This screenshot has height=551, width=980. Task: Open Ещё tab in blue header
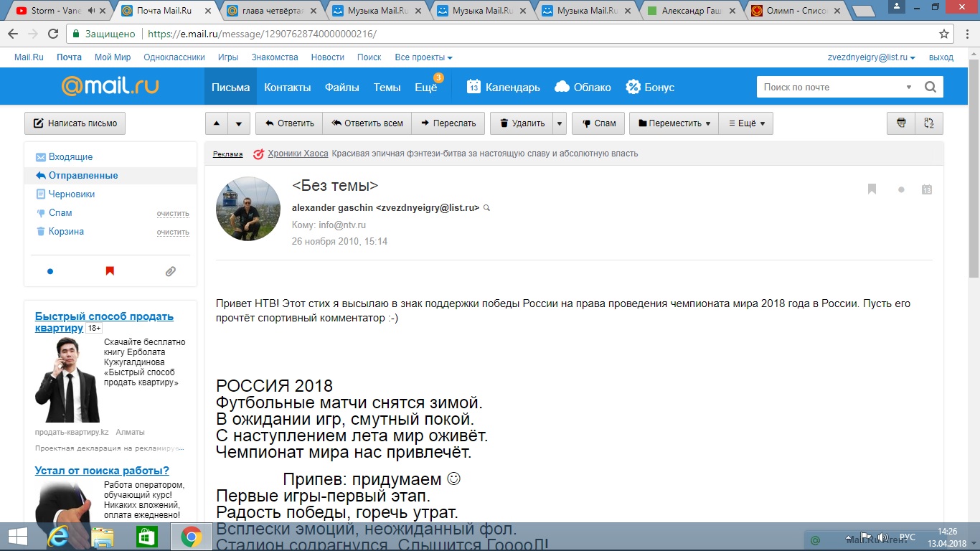tap(426, 87)
